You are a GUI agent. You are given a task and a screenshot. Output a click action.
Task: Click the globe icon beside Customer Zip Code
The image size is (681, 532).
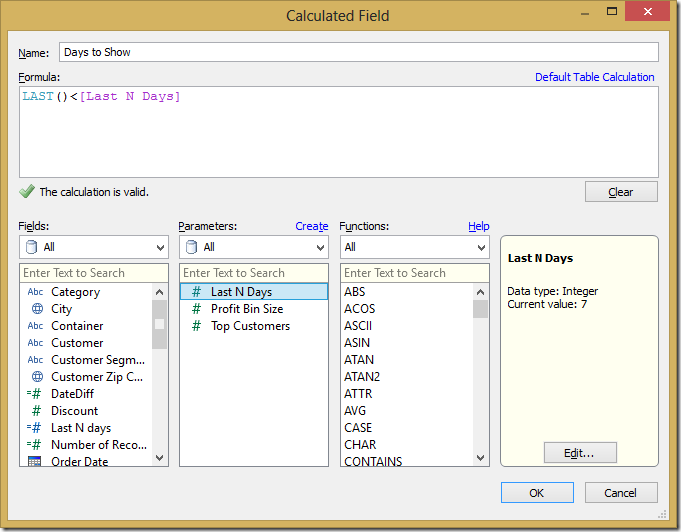(36, 377)
